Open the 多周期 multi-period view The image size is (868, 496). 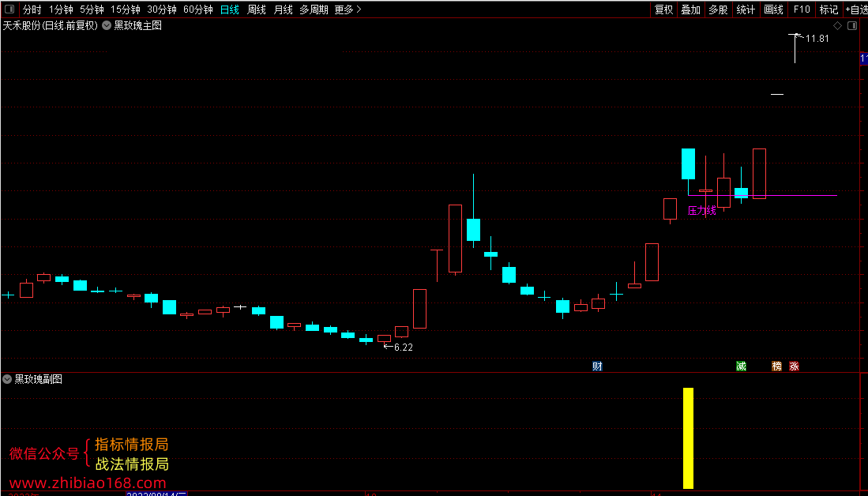314,9
